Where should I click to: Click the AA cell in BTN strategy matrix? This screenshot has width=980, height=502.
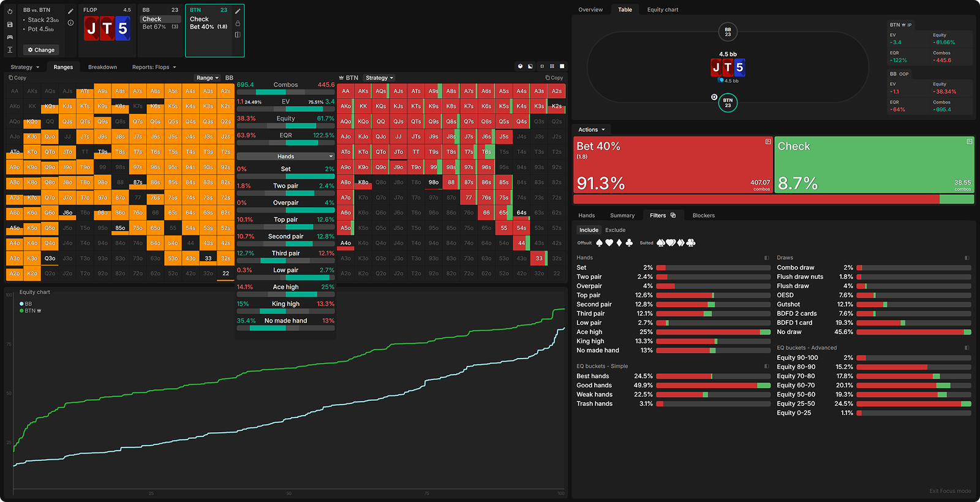(x=345, y=91)
